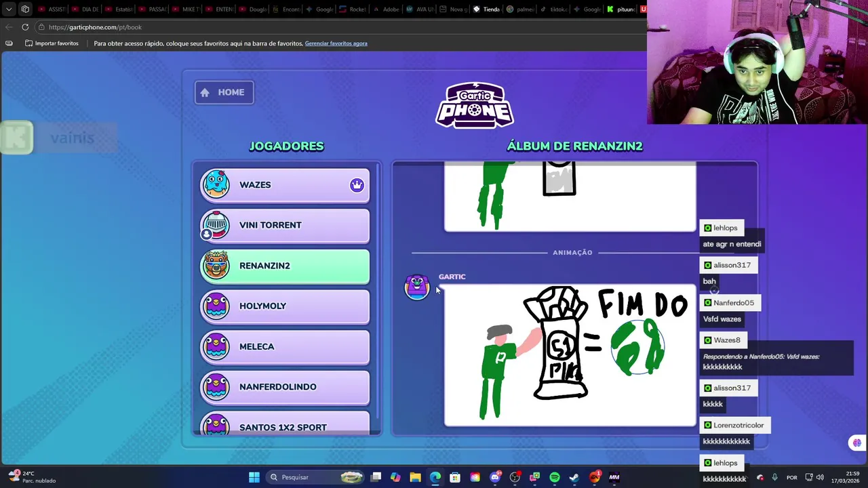Click 'Gerenciar favoritos agora' link

pos(336,43)
